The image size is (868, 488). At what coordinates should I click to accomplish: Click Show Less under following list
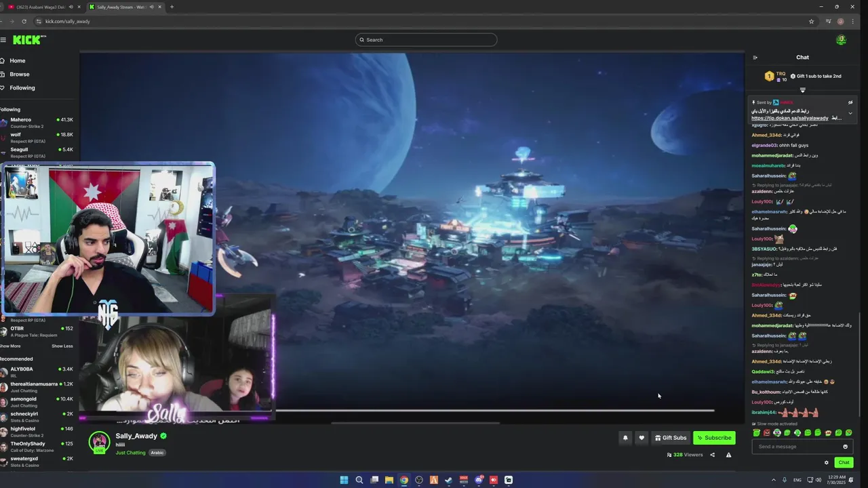tap(62, 346)
